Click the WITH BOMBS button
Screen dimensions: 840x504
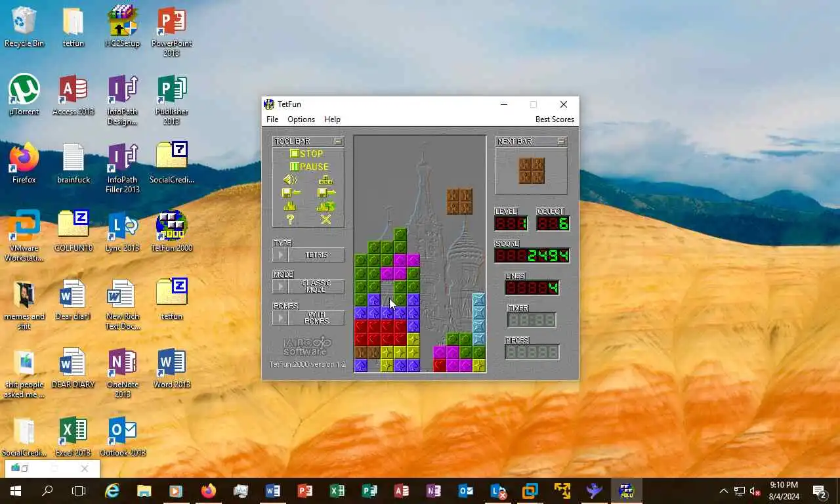point(316,318)
